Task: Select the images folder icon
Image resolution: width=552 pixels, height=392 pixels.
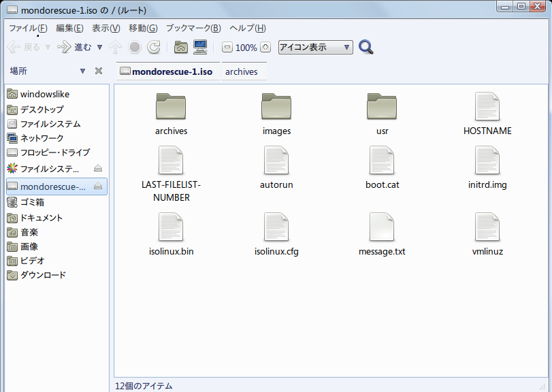Action: pos(276,107)
